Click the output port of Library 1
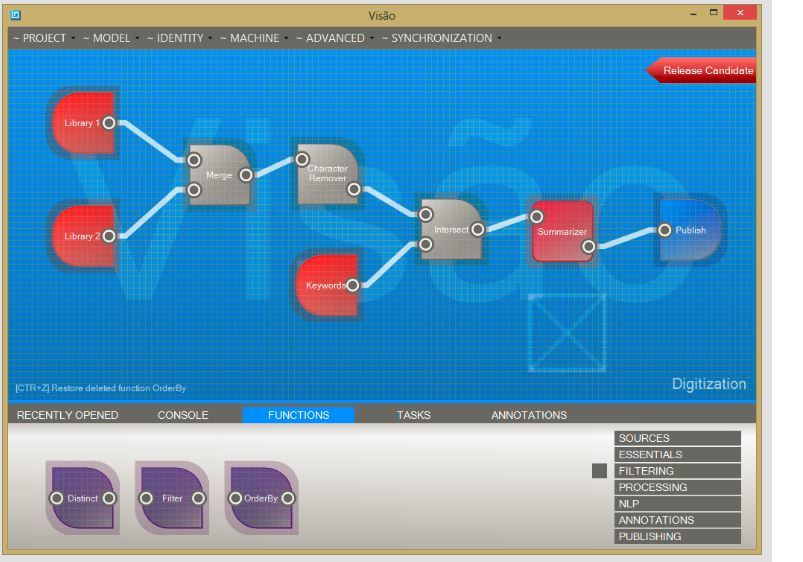Image resolution: width=803 pixels, height=562 pixels. pos(109,123)
